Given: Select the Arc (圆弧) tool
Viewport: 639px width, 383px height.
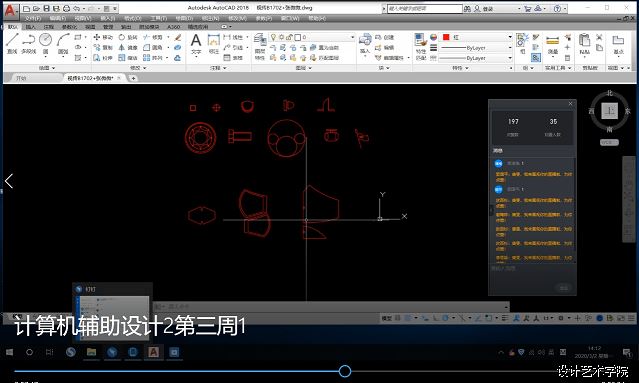Looking at the screenshot, I should click(63, 44).
